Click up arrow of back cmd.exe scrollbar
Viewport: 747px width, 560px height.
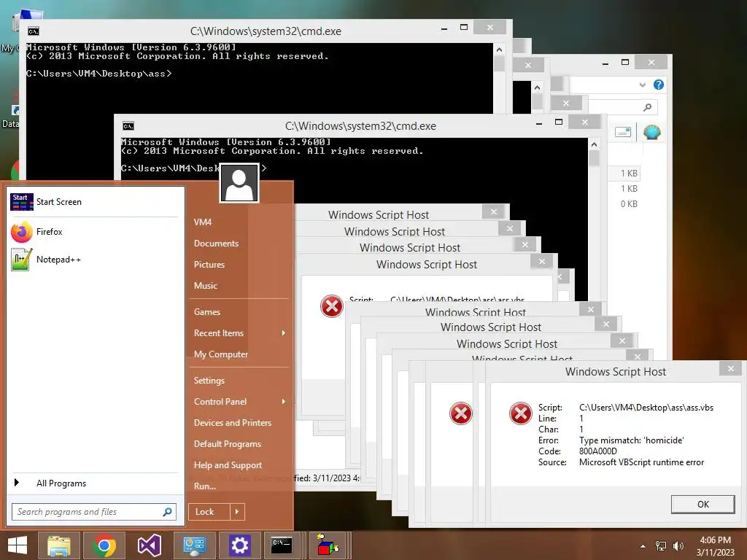pyautogui.click(x=499, y=50)
